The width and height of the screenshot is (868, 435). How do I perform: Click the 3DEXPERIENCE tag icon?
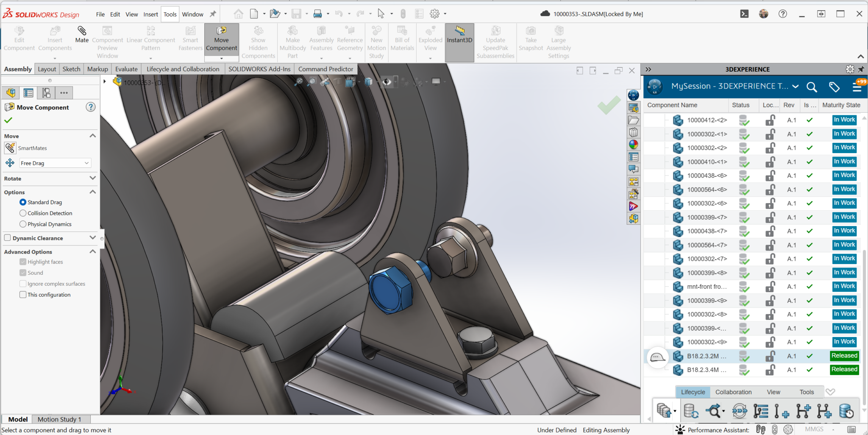[834, 86]
